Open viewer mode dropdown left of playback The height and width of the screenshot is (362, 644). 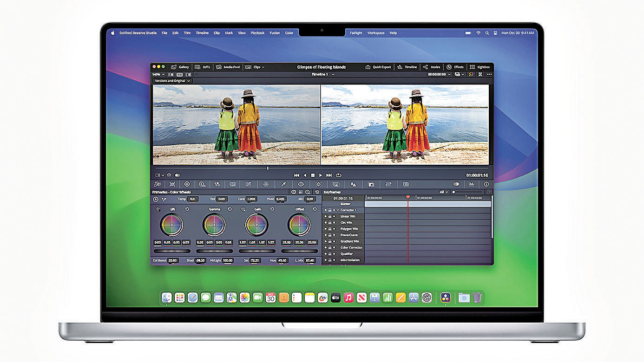click(x=159, y=175)
